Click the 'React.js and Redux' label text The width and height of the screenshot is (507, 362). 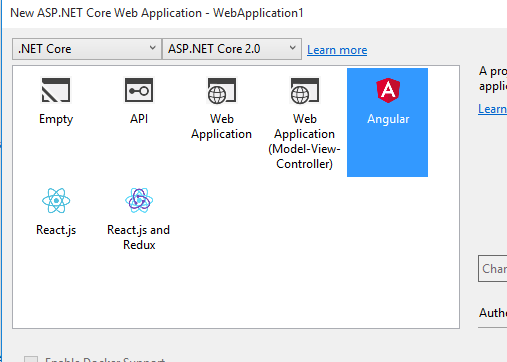pyautogui.click(x=139, y=237)
